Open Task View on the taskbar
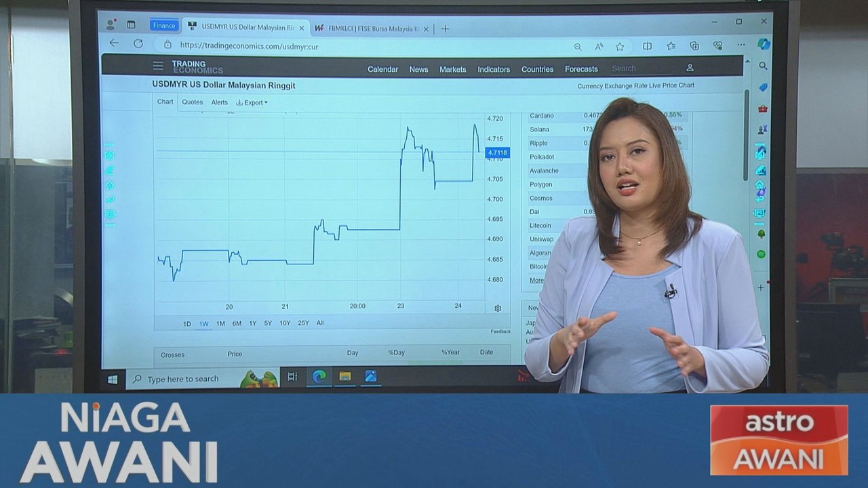868x488 pixels. 292,377
